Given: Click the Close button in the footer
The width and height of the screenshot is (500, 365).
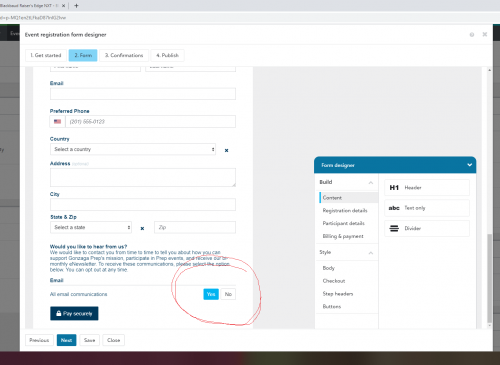Looking at the screenshot, I should (x=114, y=340).
